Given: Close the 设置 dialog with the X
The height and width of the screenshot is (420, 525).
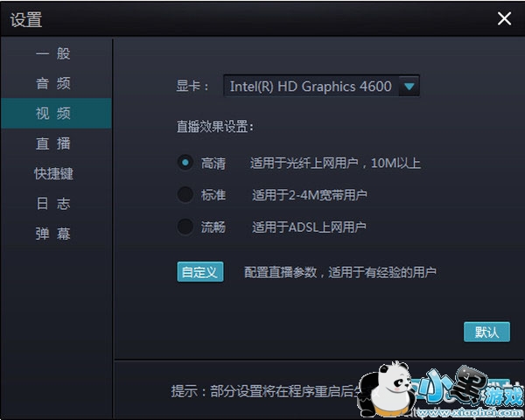Looking at the screenshot, I should click(x=504, y=18).
